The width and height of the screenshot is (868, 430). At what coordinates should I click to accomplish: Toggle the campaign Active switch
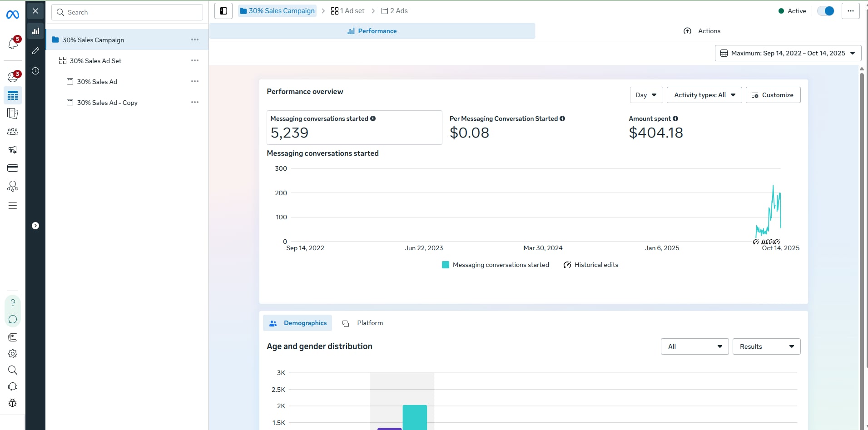point(825,11)
